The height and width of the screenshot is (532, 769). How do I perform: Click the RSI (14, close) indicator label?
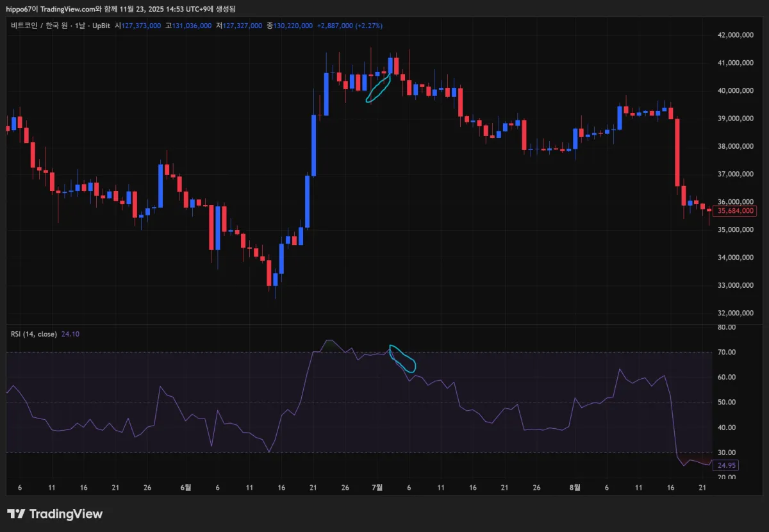click(x=34, y=334)
